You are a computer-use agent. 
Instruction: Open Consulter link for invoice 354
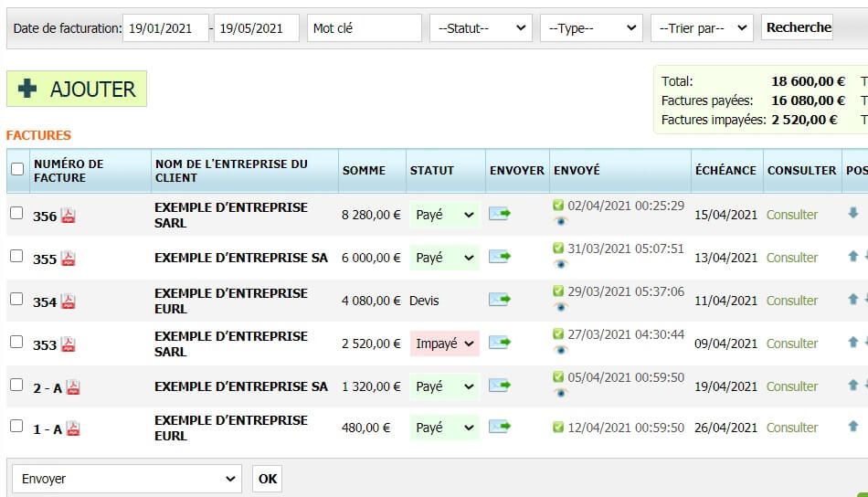pyautogui.click(x=791, y=301)
